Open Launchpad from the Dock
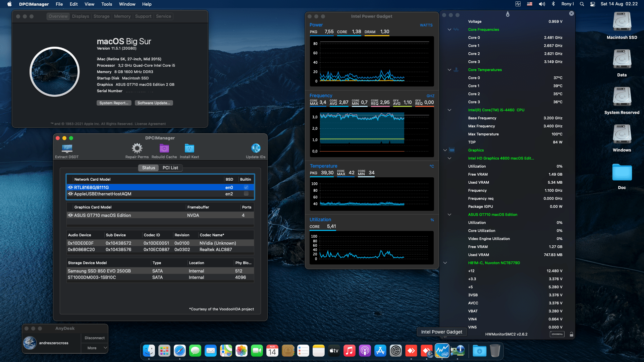The image size is (644, 362). (164, 351)
